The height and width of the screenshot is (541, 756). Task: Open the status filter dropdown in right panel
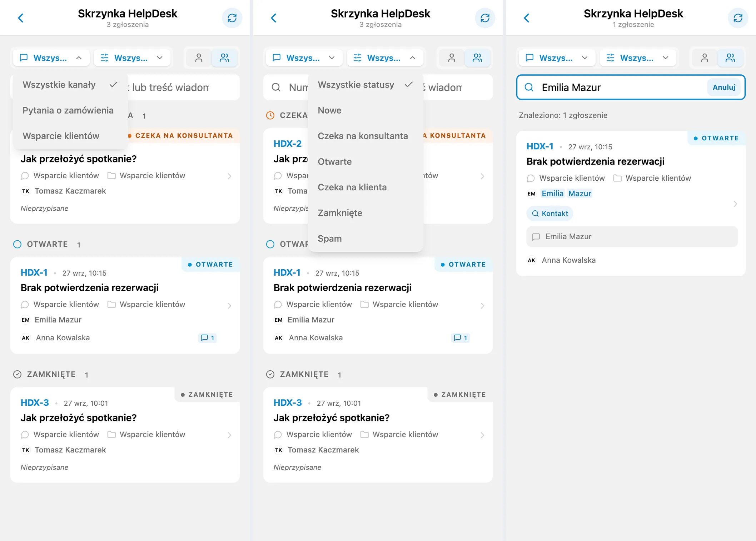click(638, 58)
